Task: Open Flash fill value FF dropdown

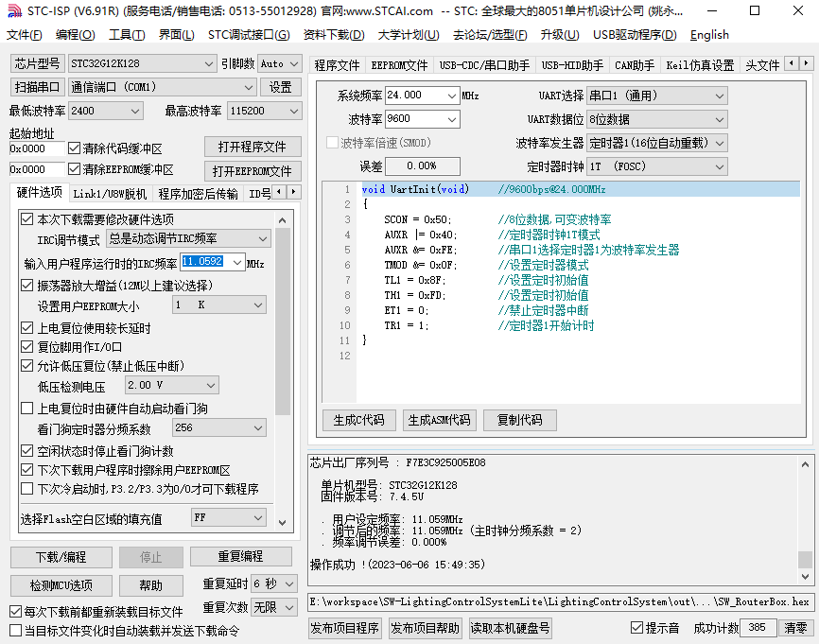Action: [x=229, y=517]
